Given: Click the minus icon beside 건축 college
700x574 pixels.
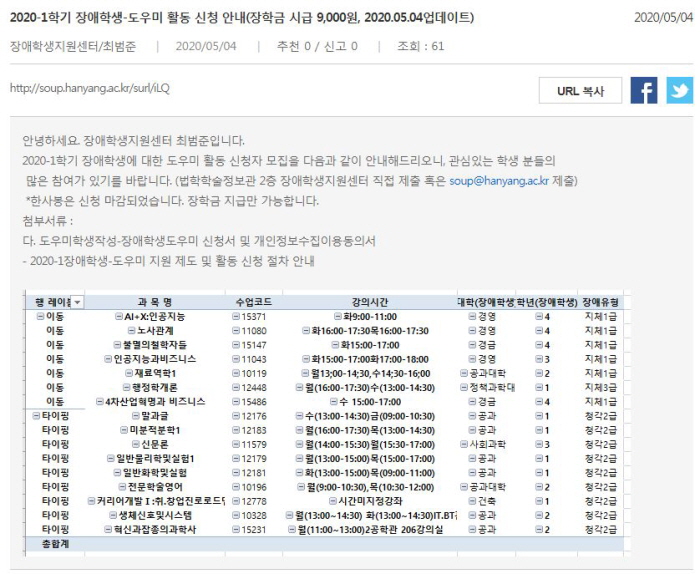Looking at the screenshot, I should pyautogui.click(x=472, y=500).
